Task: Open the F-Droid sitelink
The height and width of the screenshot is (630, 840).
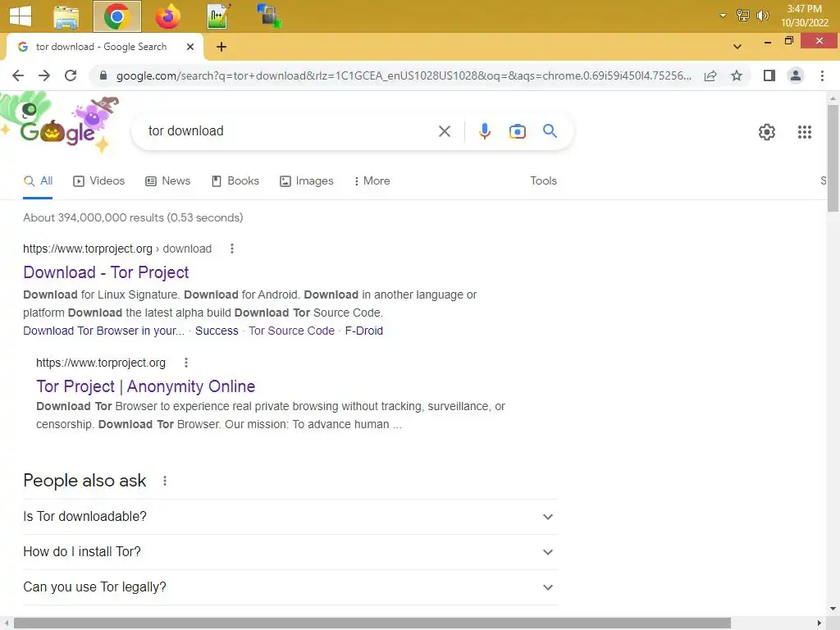Action: point(363,331)
